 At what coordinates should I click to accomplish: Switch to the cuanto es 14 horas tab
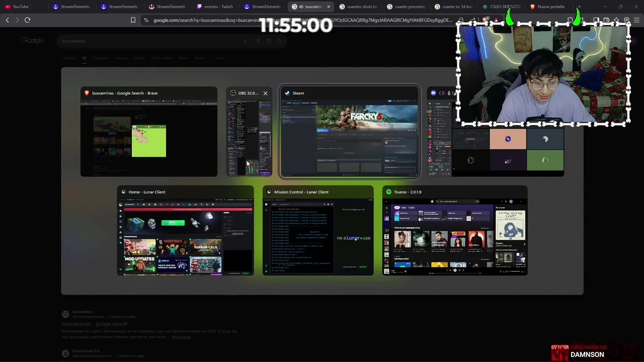tap(453, 7)
